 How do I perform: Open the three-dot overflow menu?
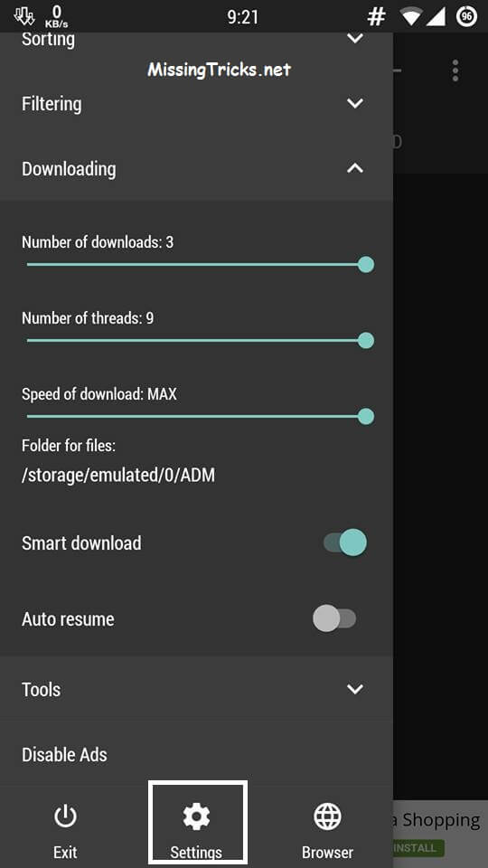coord(455,71)
